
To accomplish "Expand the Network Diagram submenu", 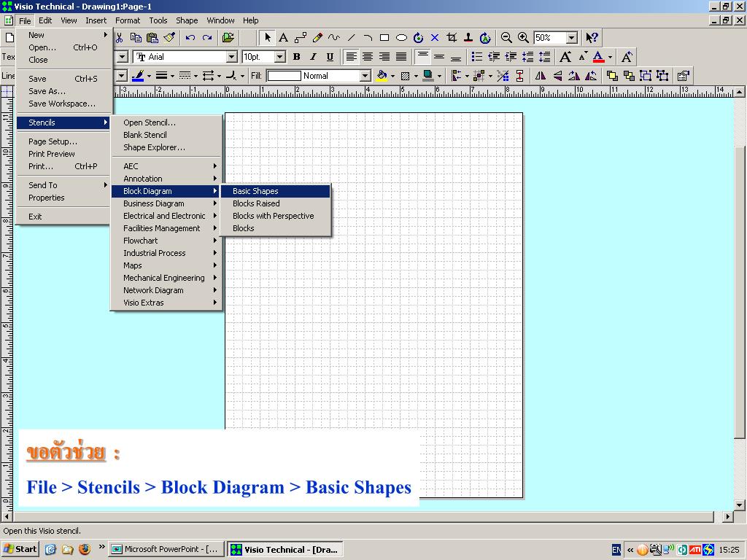I will pos(167,290).
